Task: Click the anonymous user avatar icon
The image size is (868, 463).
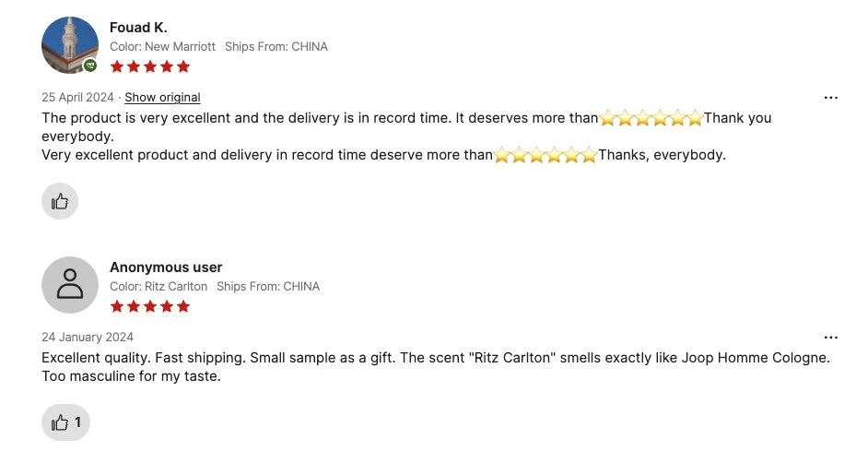Action: (70, 285)
